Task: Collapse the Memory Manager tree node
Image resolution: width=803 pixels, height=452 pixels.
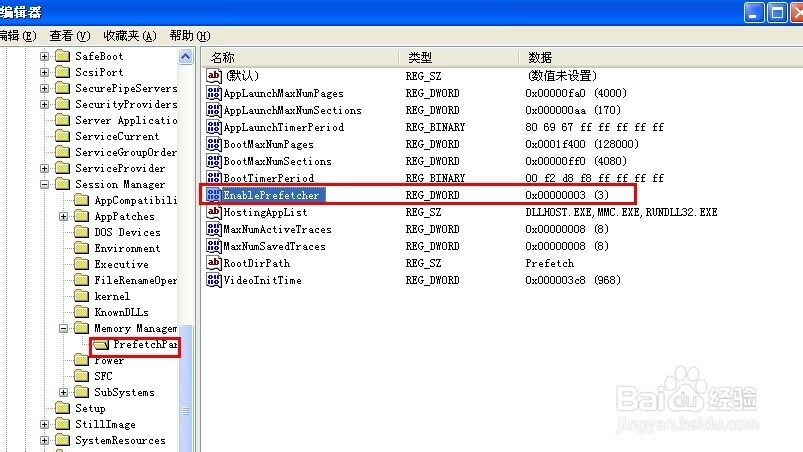Action: tap(64, 329)
